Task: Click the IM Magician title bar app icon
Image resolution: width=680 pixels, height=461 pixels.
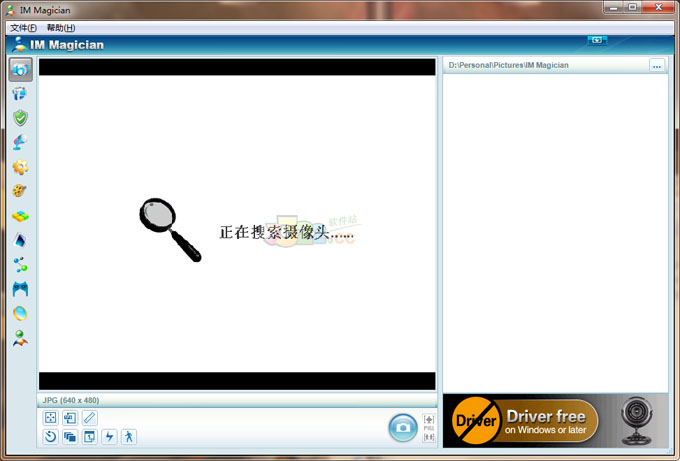Action: pyautogui.click(x=10, y=10)
